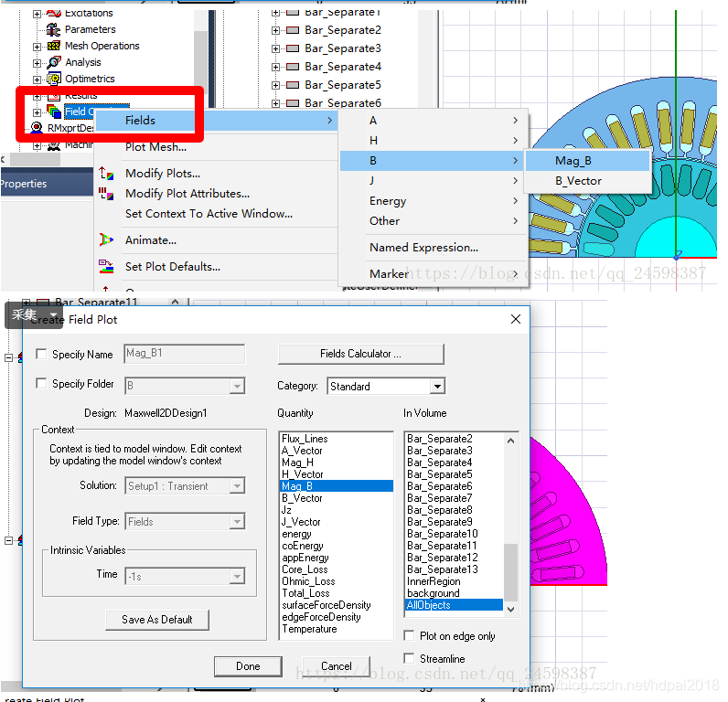Enable the Specify Name checkbox

point(41,355)
